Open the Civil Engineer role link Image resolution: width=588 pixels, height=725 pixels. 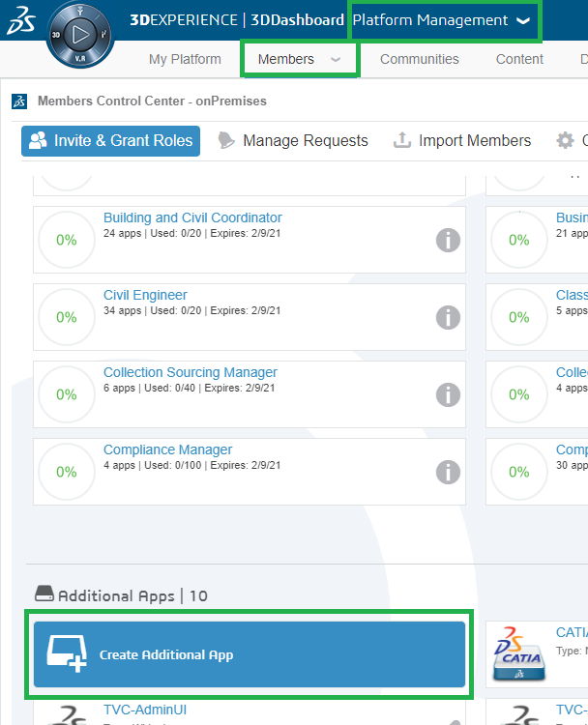pos(145,295)
